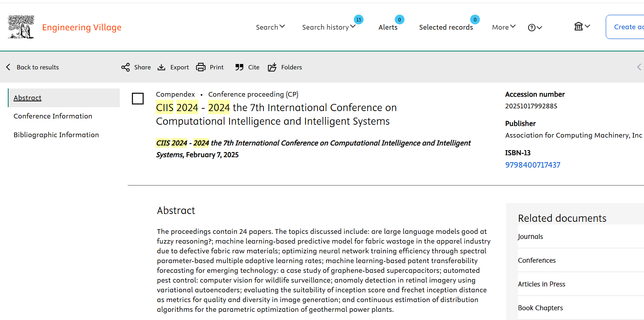
Task: Open Alerts in the top navigation
Action: click(x=388, y=27)
